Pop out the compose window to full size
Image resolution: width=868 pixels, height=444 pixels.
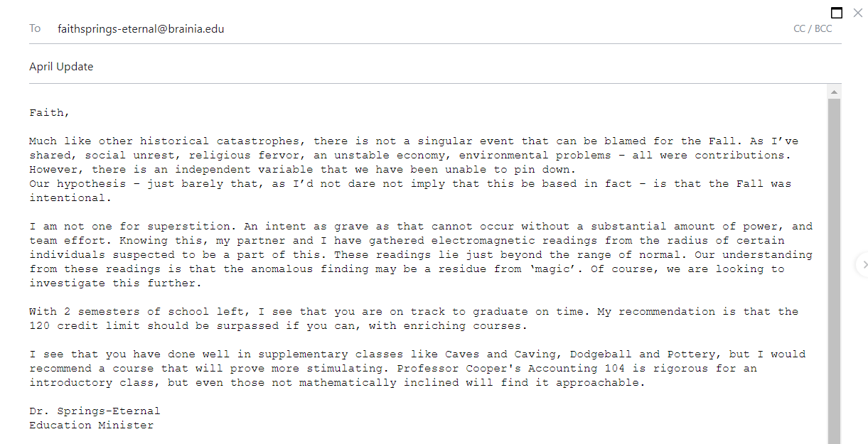click(837, 13)
